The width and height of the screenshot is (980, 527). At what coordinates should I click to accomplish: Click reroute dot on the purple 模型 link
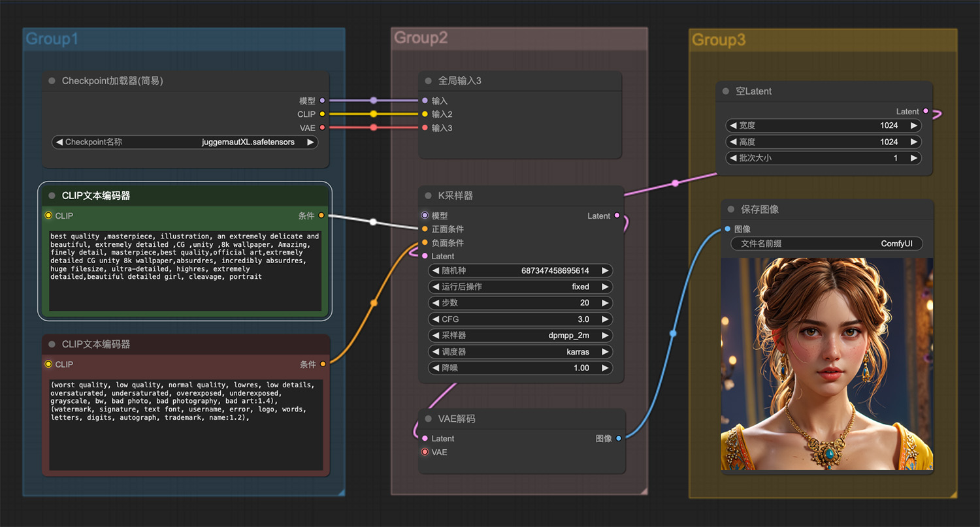point(374,101)
